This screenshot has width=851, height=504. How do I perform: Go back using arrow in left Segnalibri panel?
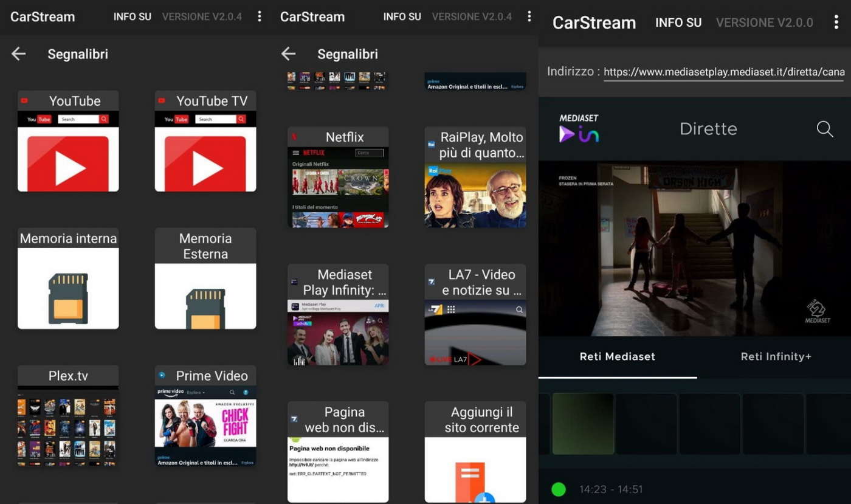[x=19, y=54]
